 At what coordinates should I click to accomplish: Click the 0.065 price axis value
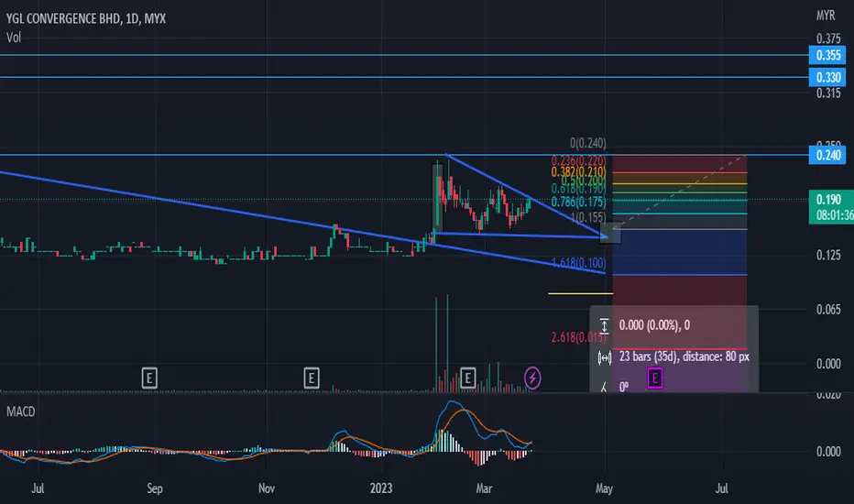827,310
